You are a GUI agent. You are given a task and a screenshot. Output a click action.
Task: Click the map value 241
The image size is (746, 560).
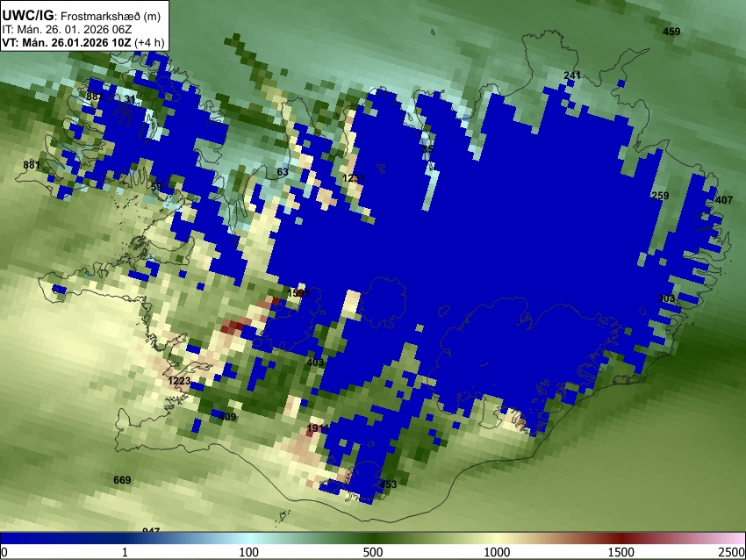point(572,75)
